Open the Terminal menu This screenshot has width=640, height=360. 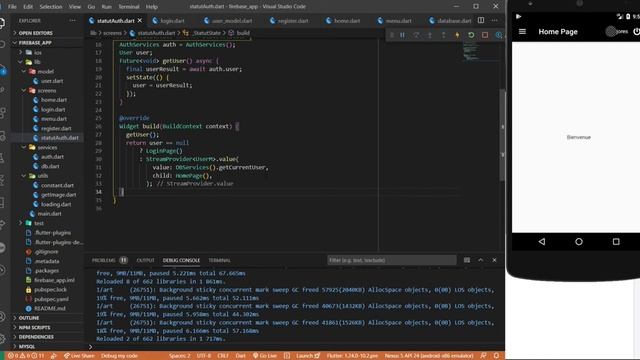[129, 7]
